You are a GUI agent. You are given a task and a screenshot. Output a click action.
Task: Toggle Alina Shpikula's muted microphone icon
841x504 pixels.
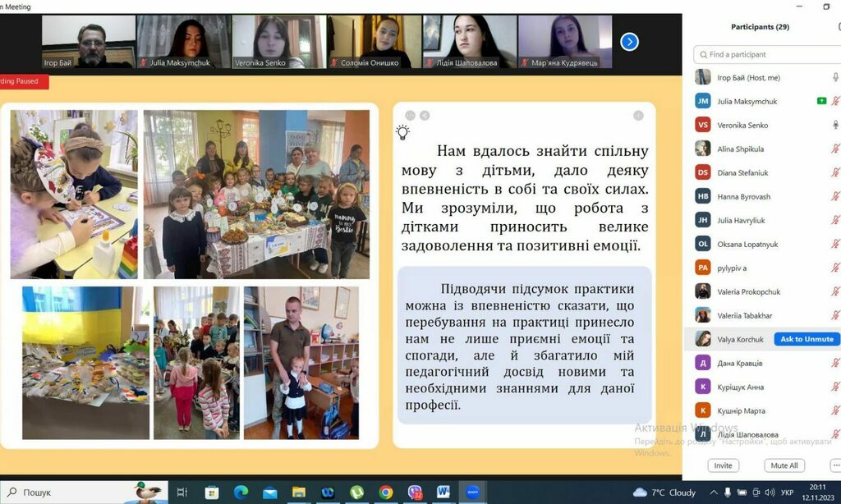[x=835, y=149]
